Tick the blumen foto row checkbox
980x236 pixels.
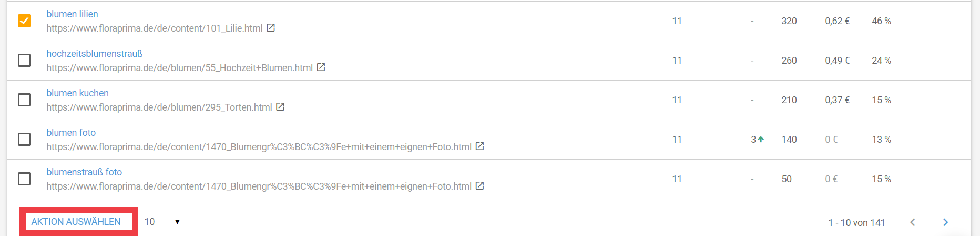pos(24,139)
